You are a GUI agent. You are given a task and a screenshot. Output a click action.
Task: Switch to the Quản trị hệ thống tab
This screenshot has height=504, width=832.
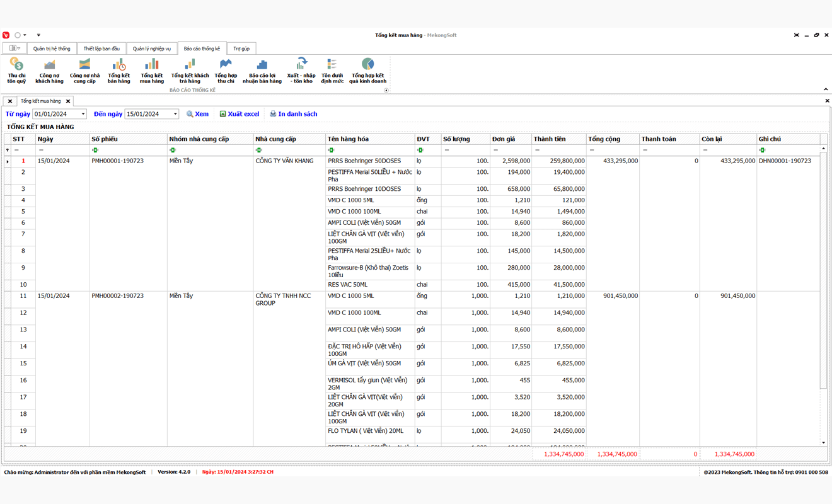pyautogui.click(x=52, y=49)
